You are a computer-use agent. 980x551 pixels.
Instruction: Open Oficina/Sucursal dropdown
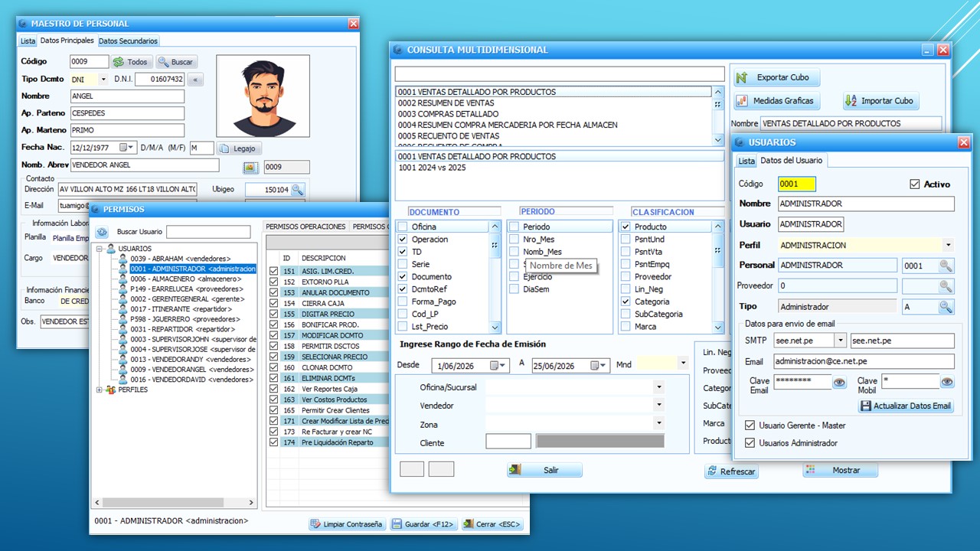pyautogui.click(x=658, y=387)
